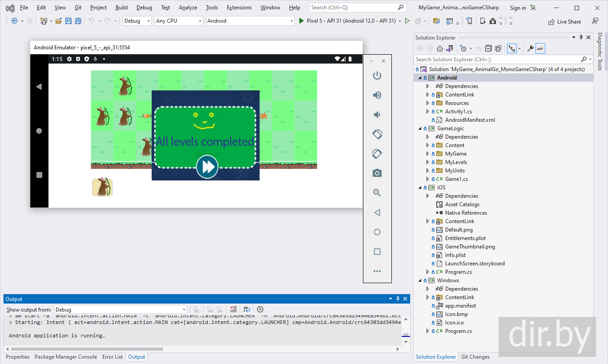Viewport: 608px width, 364px height.
Task: Take emulator screenshot with camera icon
Action: click(377, 173)
